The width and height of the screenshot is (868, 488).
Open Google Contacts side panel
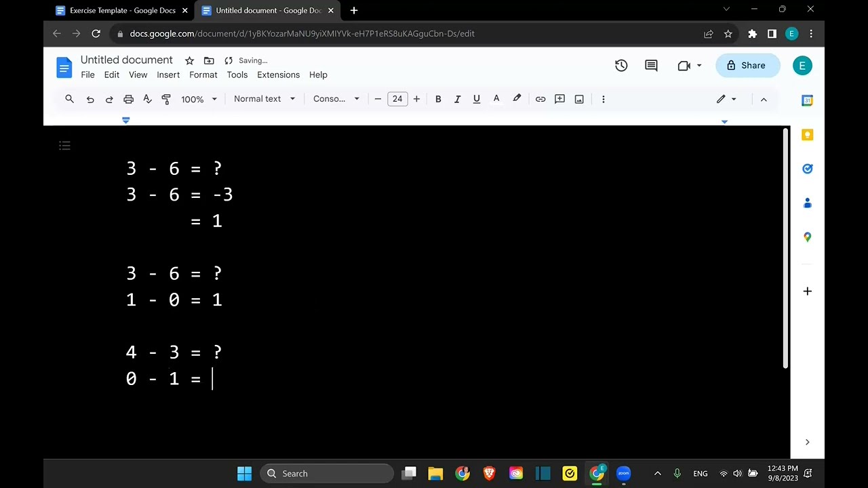(807, 203)
